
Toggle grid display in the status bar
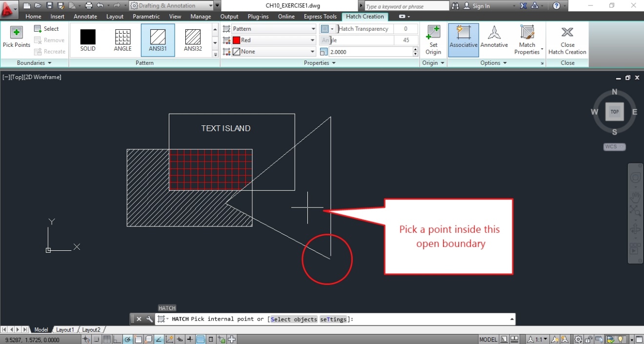click(106, 339)
